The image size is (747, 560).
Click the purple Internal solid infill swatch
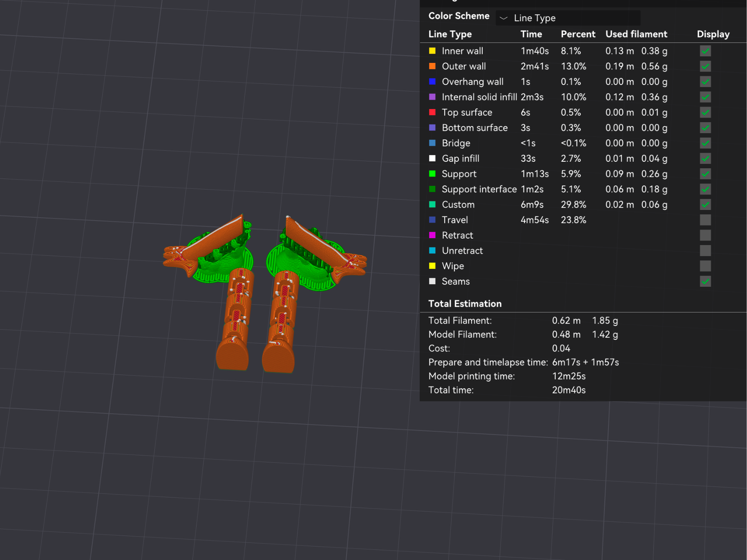click(x=432, y=97)
